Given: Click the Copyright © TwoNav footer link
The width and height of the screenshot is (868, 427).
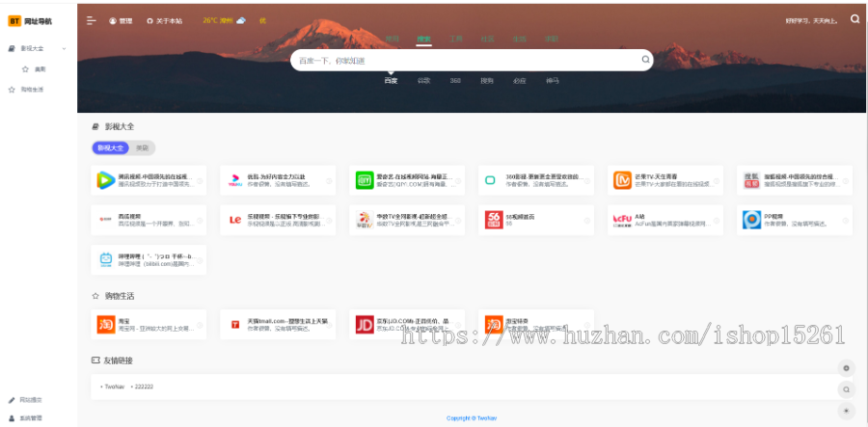Looking at the screenshot, I should click(471, 418).
